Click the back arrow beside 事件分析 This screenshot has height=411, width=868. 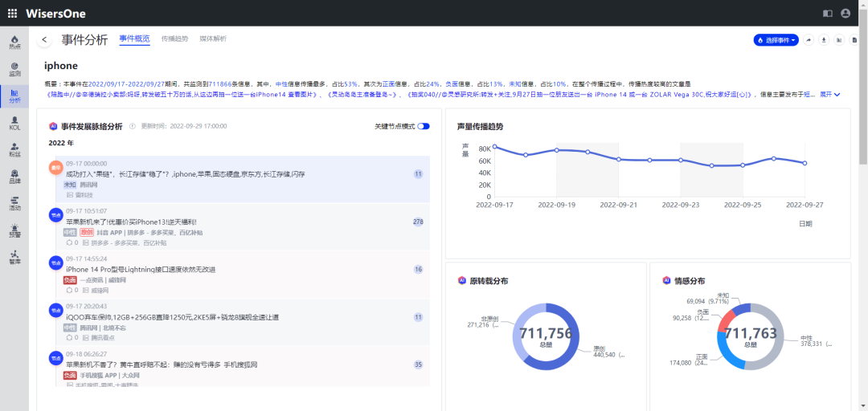pyautogui.click(x=44, y=40)
